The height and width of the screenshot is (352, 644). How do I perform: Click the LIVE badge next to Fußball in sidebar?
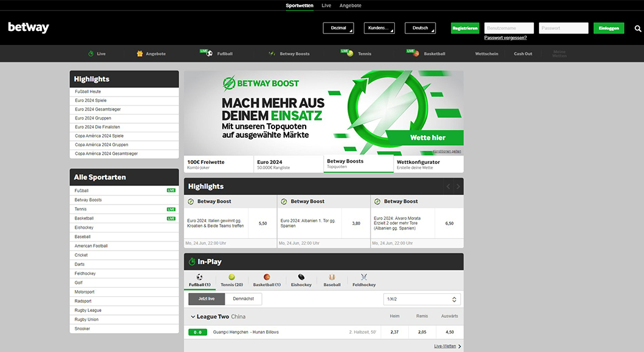tap(171, 191)
